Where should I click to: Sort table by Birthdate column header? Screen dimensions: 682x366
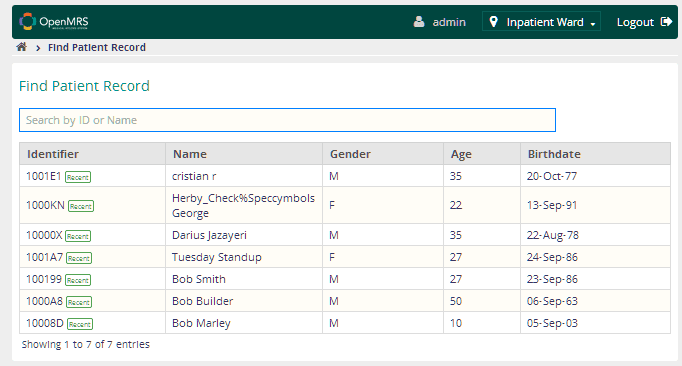[x=595, y=154]
